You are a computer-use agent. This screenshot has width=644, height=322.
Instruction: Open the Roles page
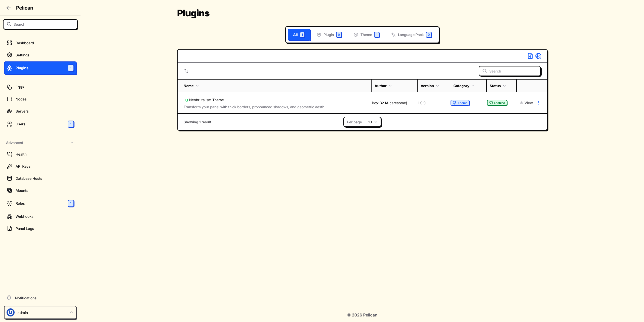click(x=40, y=203)
